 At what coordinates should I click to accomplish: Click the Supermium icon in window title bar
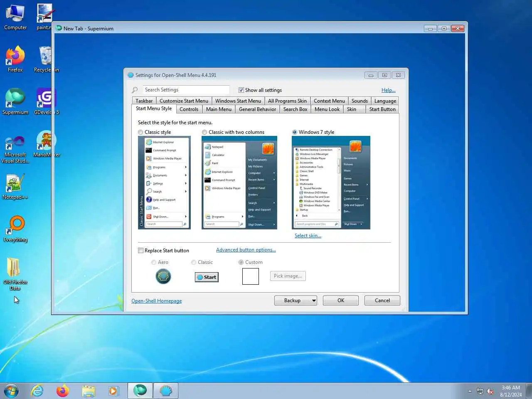tap(59, 28)
